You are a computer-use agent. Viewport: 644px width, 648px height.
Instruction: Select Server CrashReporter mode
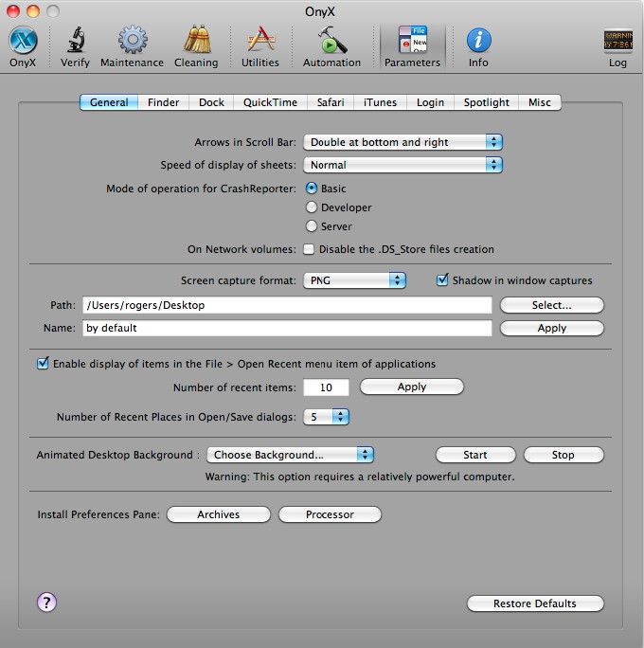(312, 226)
